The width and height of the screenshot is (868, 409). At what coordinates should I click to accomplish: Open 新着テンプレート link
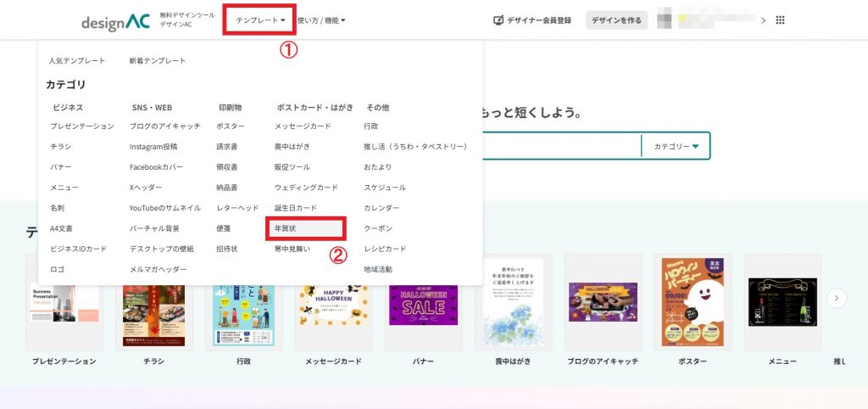pos(157,60)
